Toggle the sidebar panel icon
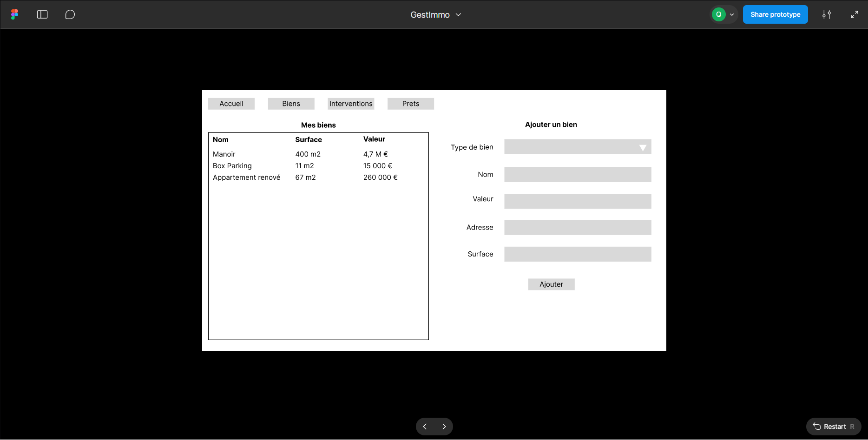The height and width of the screenshot is (440, 868). tap(42, 14)
